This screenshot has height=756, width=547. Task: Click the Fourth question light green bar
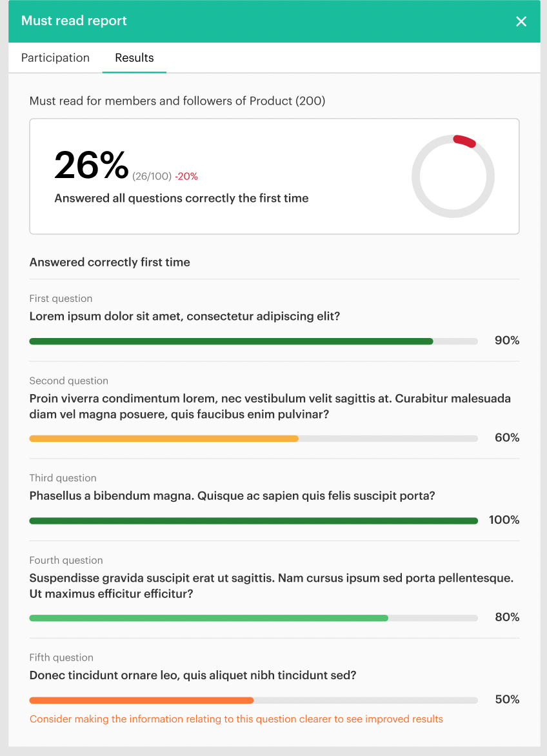tap(208, 618)
